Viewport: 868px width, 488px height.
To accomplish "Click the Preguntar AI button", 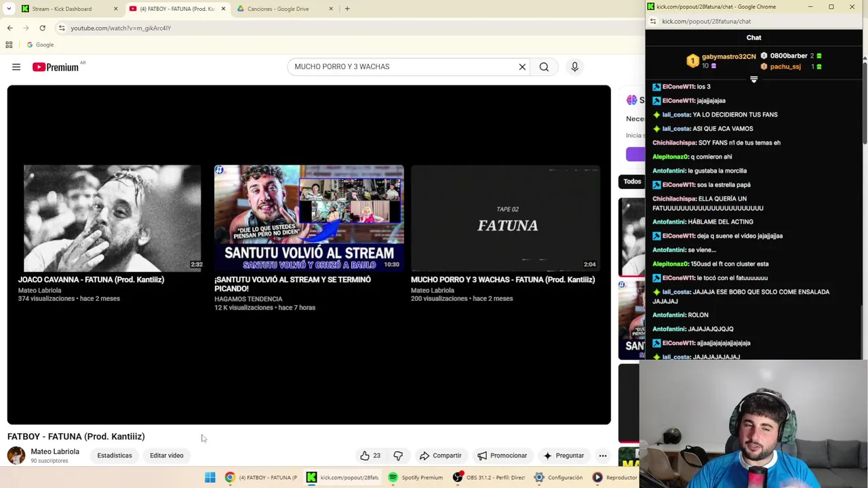I will (563, 455).
